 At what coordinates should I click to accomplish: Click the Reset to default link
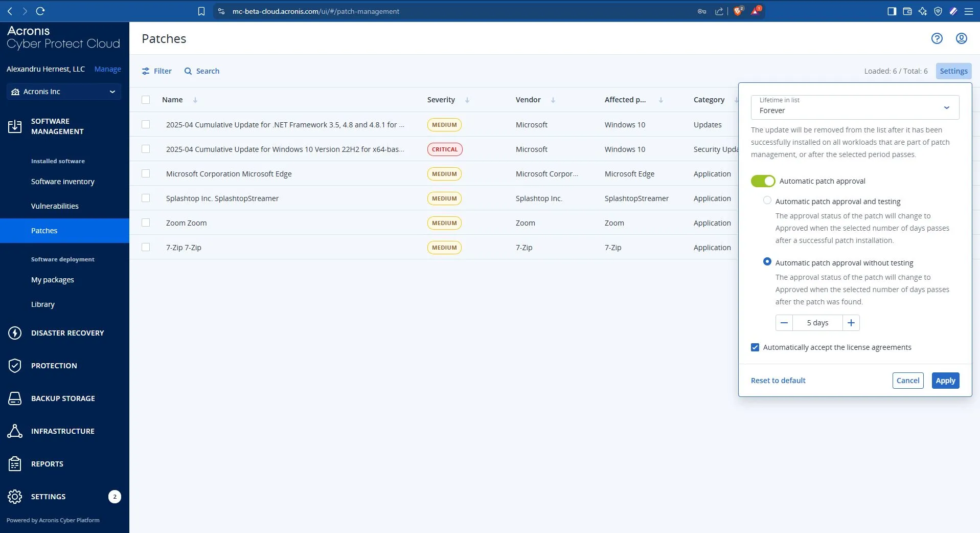777,381
